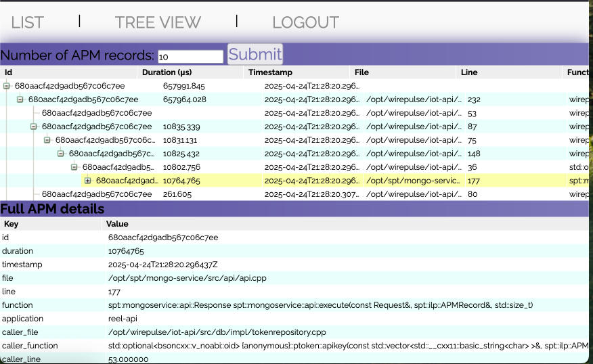Sort by the Line column header

point(509,72)
